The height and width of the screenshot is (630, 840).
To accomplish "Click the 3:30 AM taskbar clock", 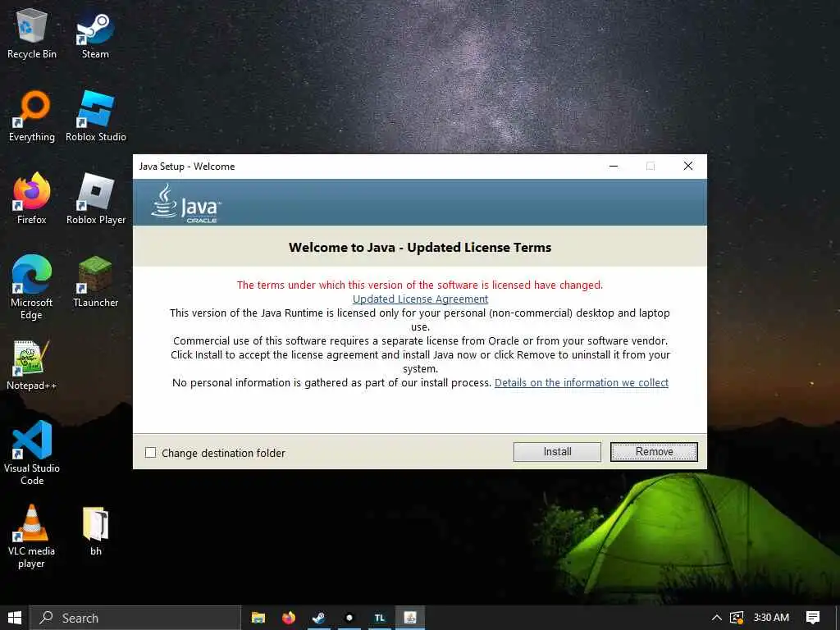I will 771,618.
